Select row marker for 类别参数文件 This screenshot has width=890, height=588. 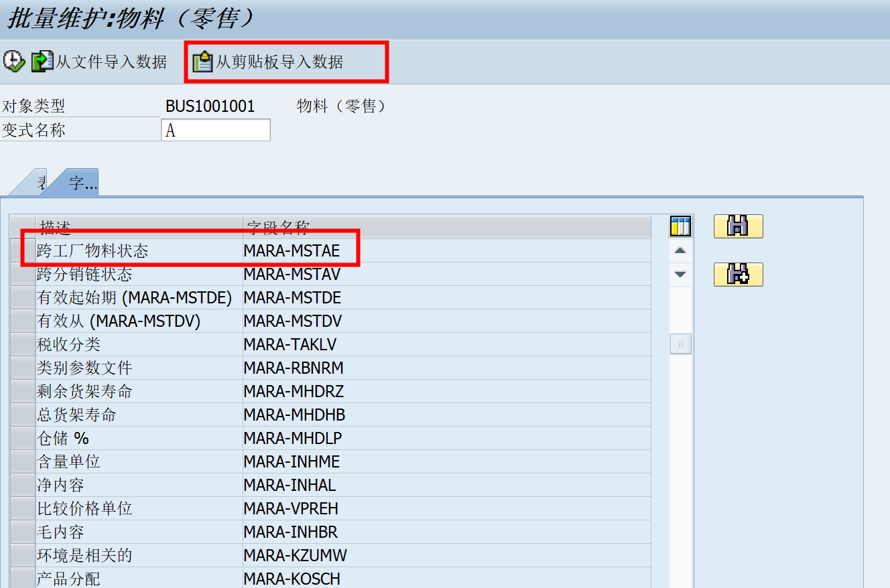(23, 368)
